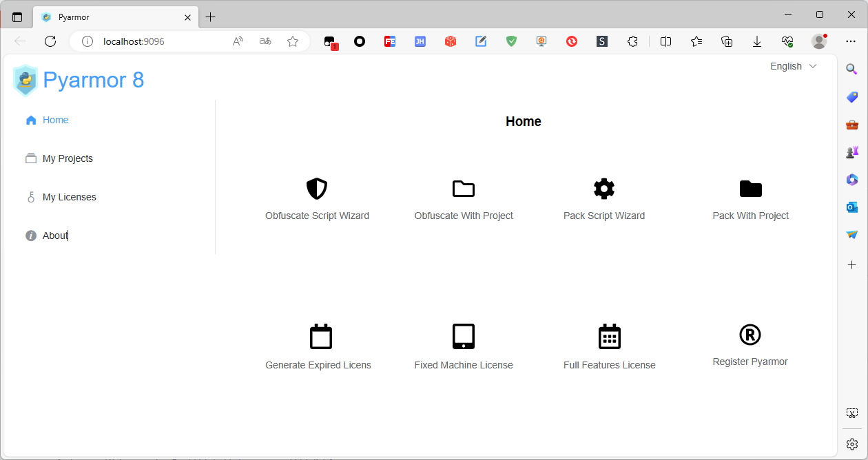Click the Pack Script Wizard label

(604, 216)
